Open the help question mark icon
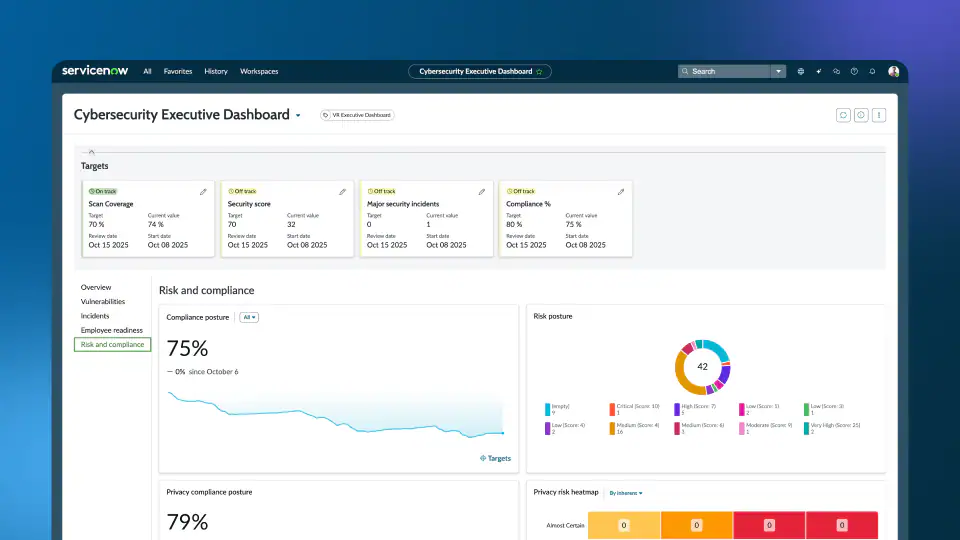This screenshot has height=540, width=960. click(854, 72)
